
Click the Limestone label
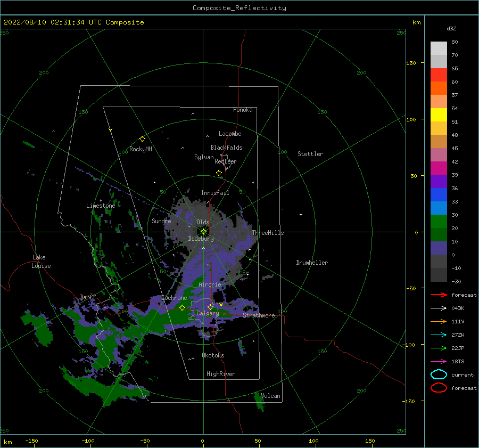(101, 206)
